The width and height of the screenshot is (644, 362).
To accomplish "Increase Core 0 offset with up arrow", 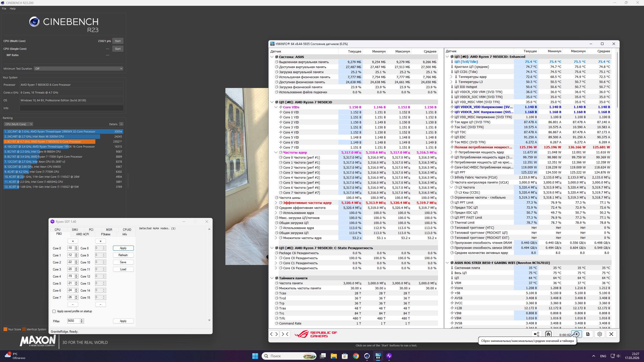I will click(x=76, y=247).
